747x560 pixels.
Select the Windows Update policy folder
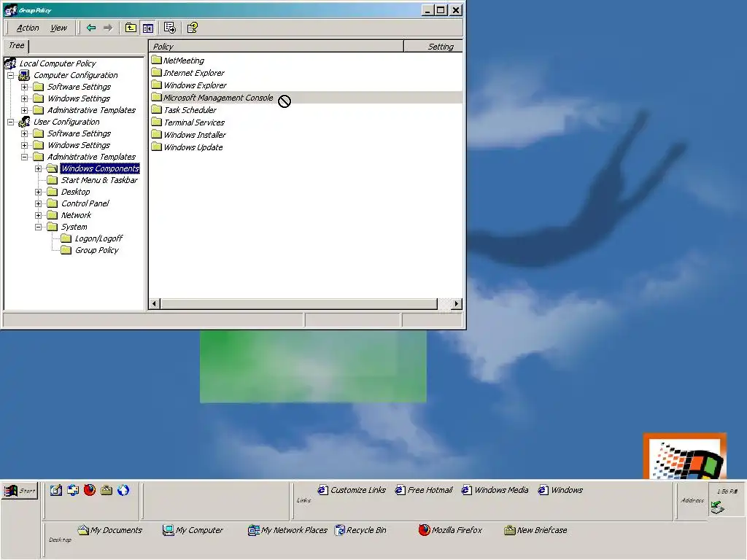coord(193,147)
